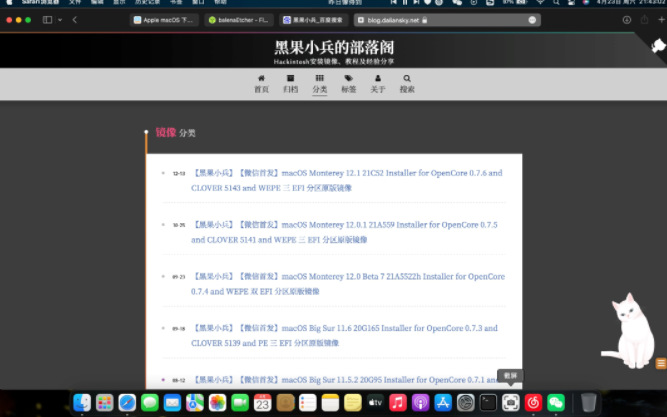Open Launchpad in the Dock
The width and height of the screenshot is (667, 417).
pos(105,402)
